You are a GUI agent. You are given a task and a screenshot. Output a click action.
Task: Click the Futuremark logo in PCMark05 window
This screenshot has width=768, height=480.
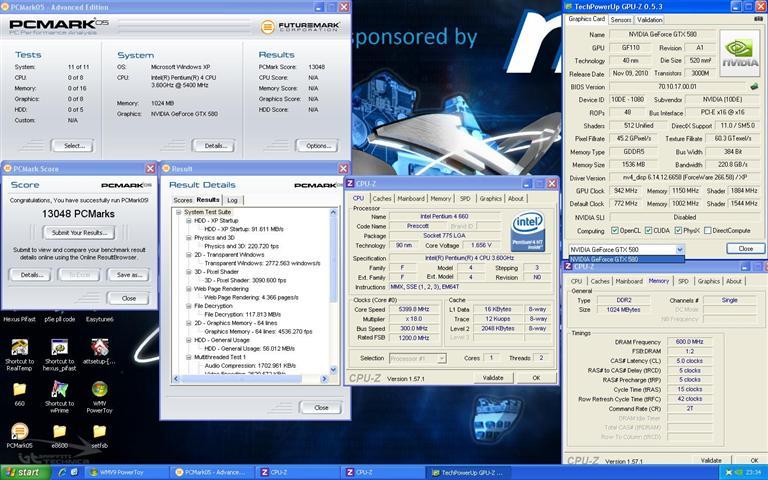click(x=300, y=26)
